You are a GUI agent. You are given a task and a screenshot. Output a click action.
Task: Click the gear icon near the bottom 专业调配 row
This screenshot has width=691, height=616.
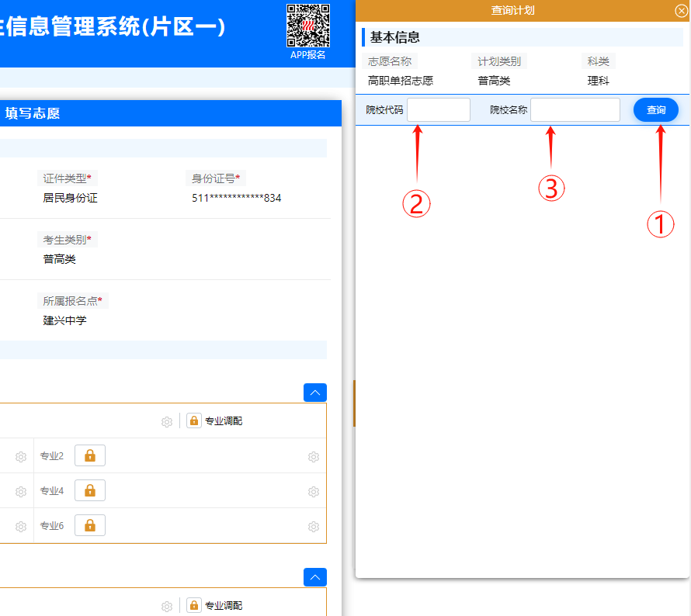[x=167, y=604]
